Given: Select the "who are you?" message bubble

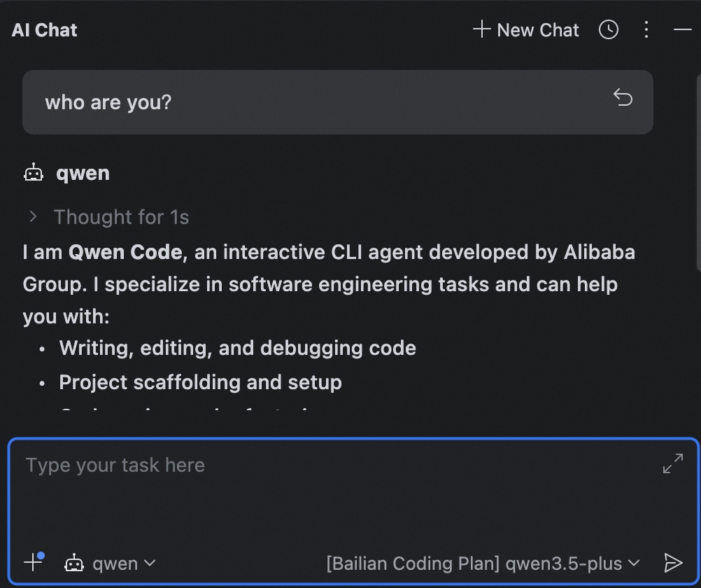Looking at the screenshot, I should point(337,102).
